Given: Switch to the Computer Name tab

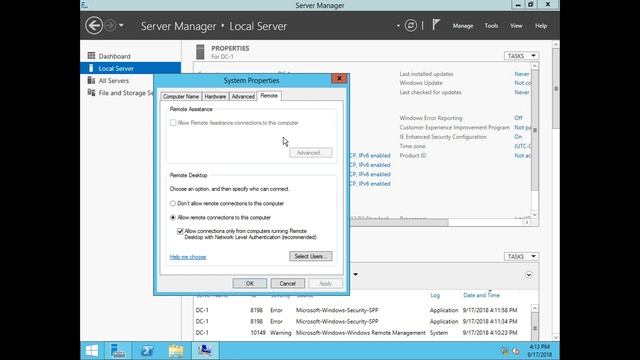Looking at the screenshot, I should pos(181,96).
